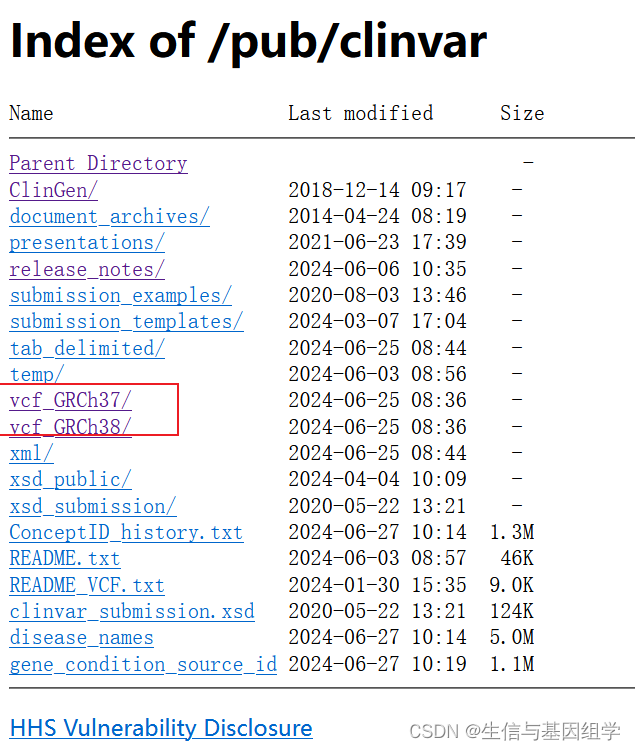Open the README_VCF.txt file
The height and width of the screenshot is (750, 635).
pos(87,585)
